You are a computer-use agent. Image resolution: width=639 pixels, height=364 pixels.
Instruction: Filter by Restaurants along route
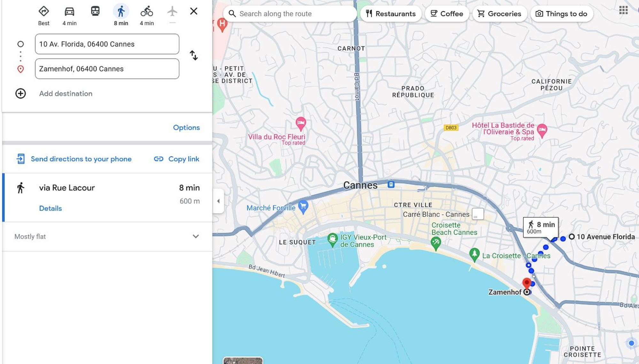click(391, 14)
